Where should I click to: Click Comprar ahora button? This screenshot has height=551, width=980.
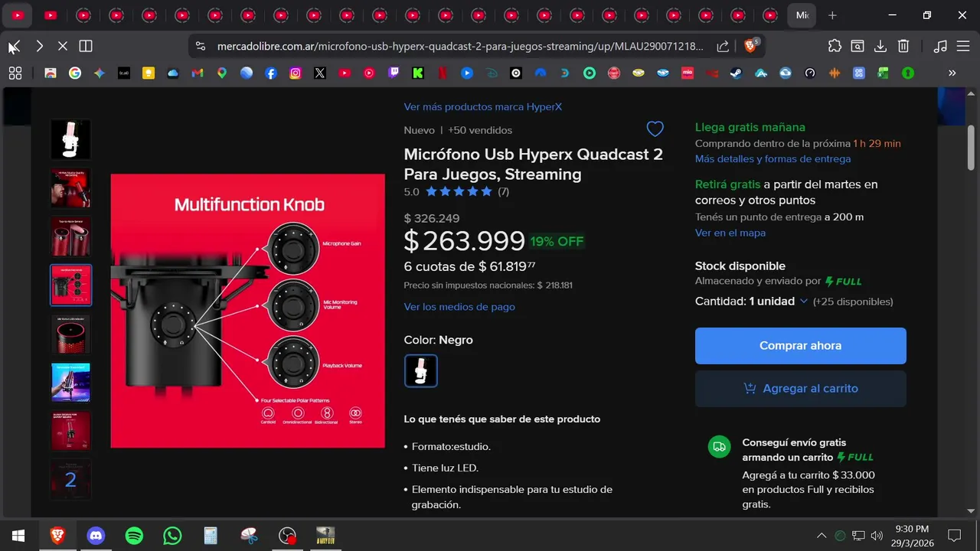coord(800,346)
